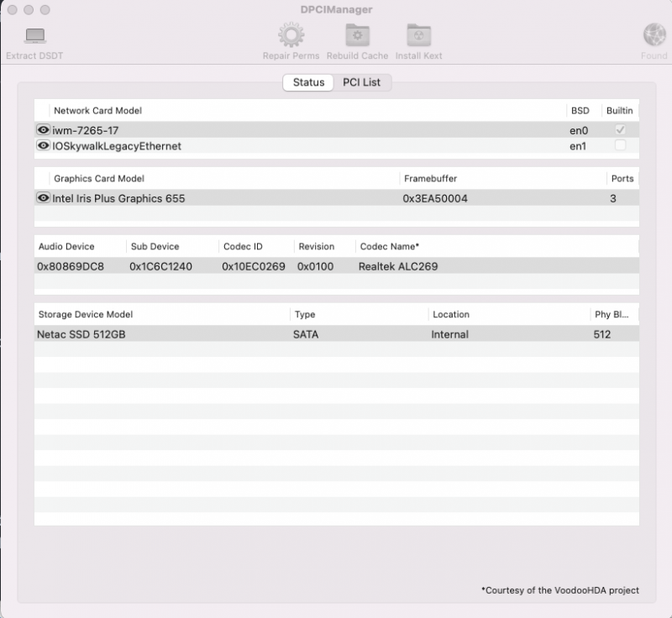This screenshot has width=672, height=618.
Task: Run the Repair Perms gear icon
Action: (291, 35)
